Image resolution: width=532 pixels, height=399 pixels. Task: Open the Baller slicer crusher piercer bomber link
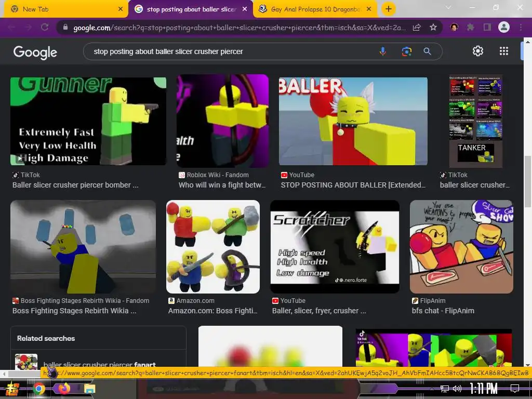75,185
